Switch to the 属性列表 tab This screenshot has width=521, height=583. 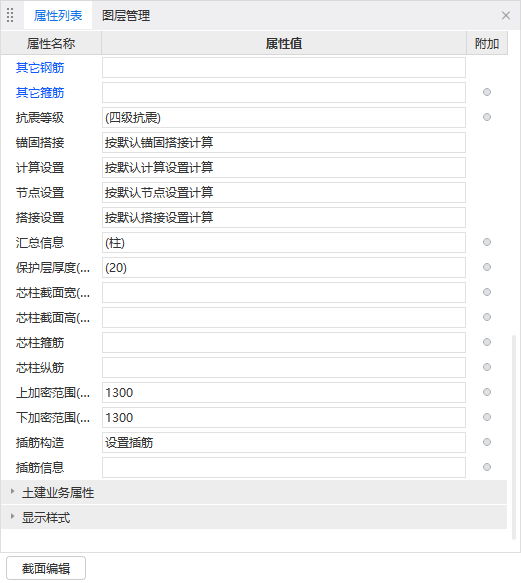pos(58,16)
